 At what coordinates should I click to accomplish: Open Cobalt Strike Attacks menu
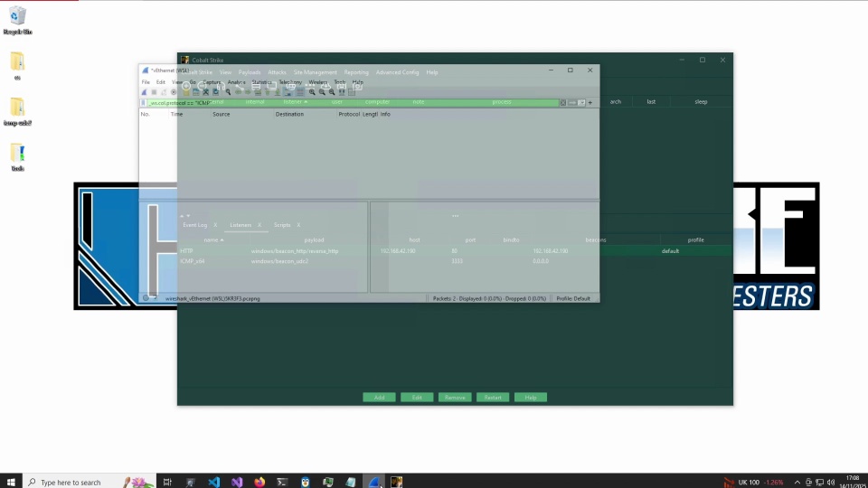[277, 72]
